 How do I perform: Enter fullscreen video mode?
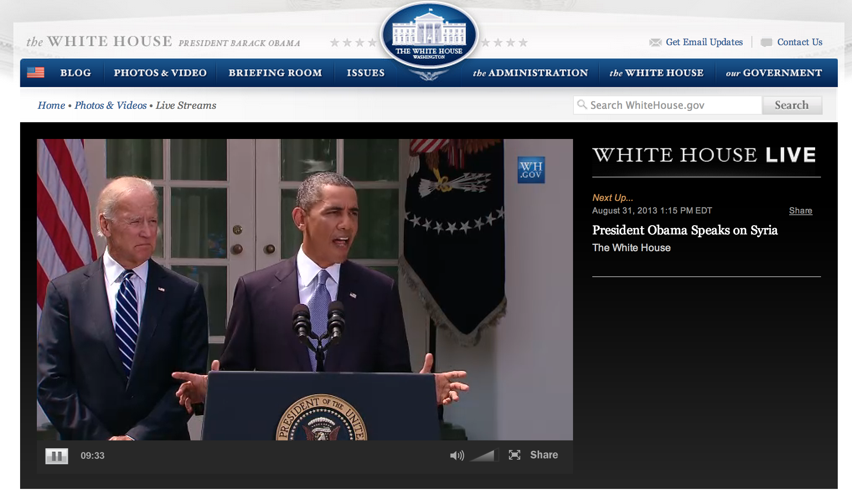coord(514,455)
